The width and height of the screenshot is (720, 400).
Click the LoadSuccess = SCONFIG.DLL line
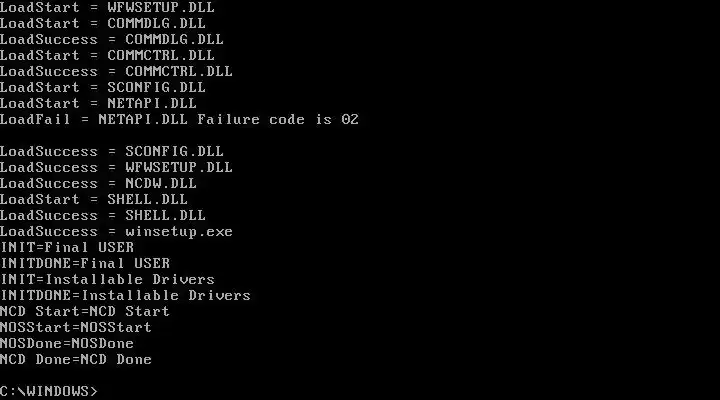point(112,152)
